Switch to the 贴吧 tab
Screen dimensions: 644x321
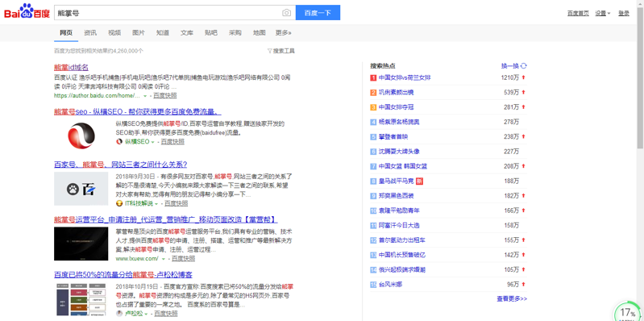[x=211, y=33]
